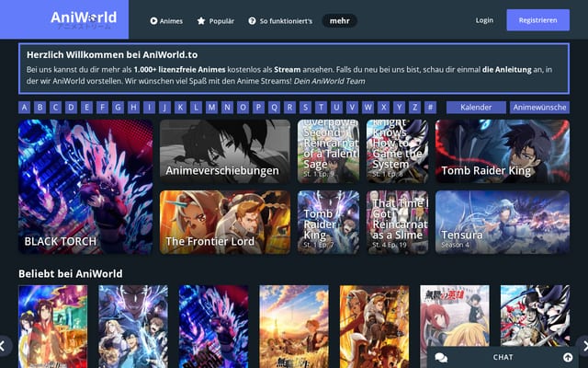Filter animes by letter H
This screenshot has height=368, width=588.
[133, 108]
